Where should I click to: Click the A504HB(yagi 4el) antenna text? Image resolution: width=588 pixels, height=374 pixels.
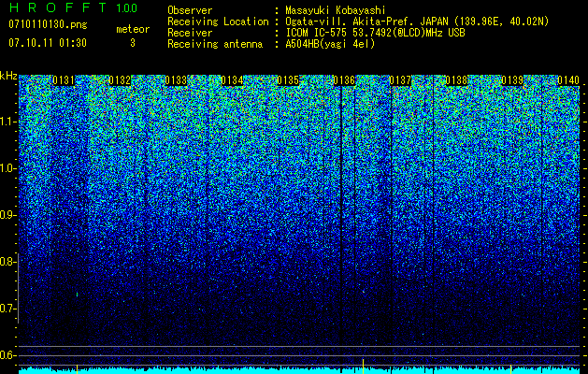(x=330, y=44)
